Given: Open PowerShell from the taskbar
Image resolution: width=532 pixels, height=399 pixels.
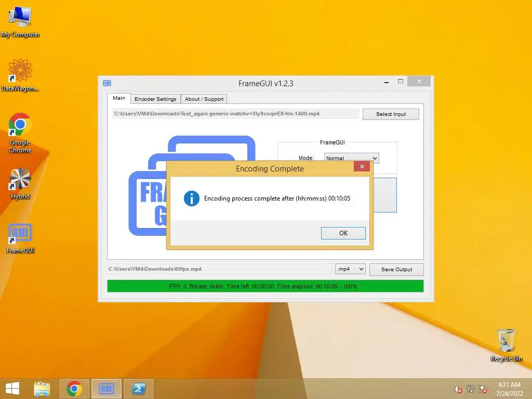Looking at the screenshot, I should click(x=138, y=389).
